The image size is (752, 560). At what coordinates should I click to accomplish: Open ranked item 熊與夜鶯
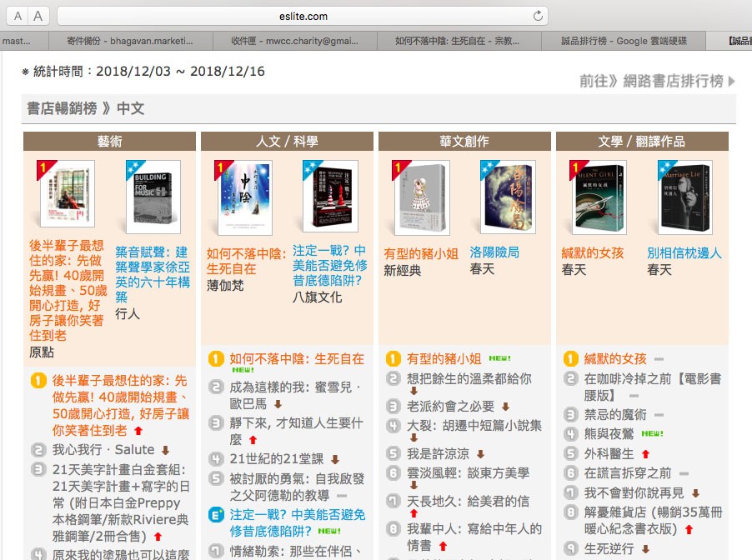609,434
